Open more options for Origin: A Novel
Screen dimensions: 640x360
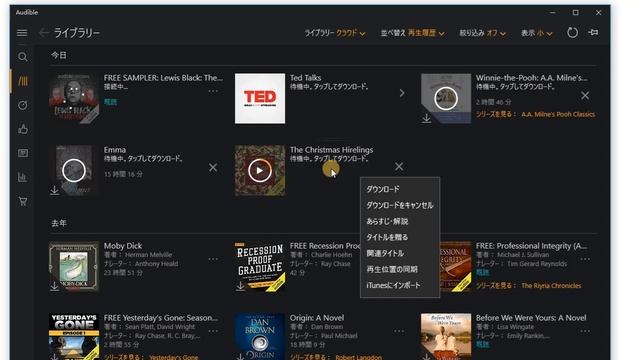click(x=399, y=331)
